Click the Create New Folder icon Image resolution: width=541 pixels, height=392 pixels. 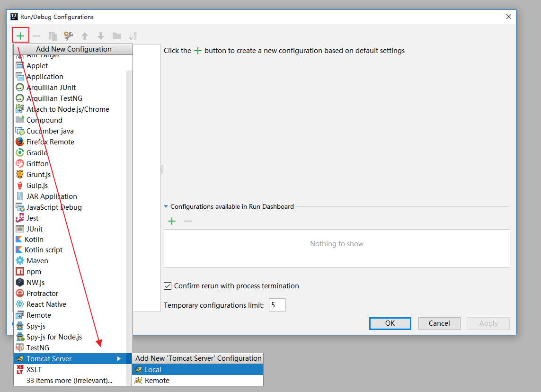click(x=117, y=36)
